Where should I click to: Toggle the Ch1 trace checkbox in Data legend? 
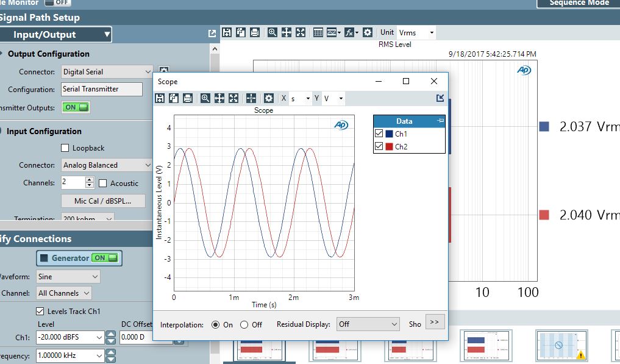pos(379,134)
